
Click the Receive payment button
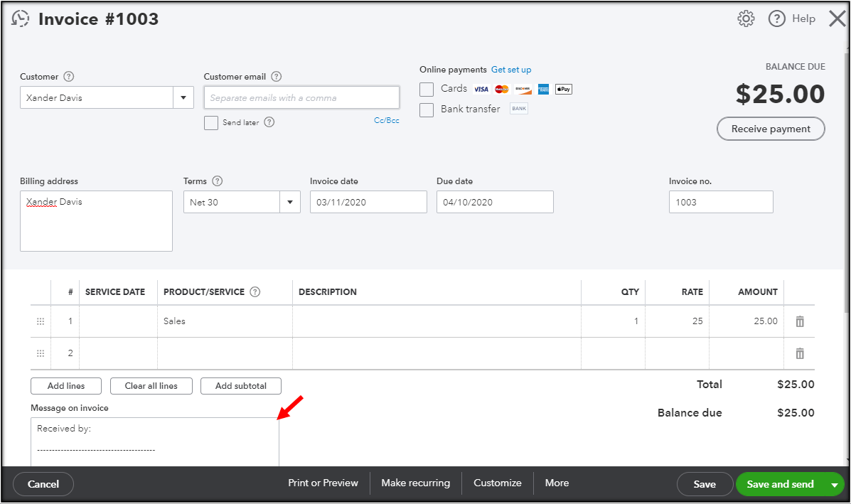[771, 129]
